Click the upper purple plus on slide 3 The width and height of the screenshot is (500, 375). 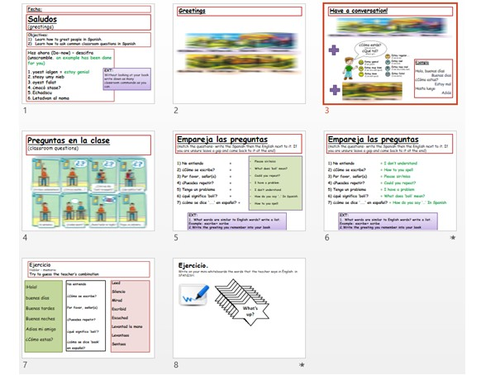pos(334,50)
